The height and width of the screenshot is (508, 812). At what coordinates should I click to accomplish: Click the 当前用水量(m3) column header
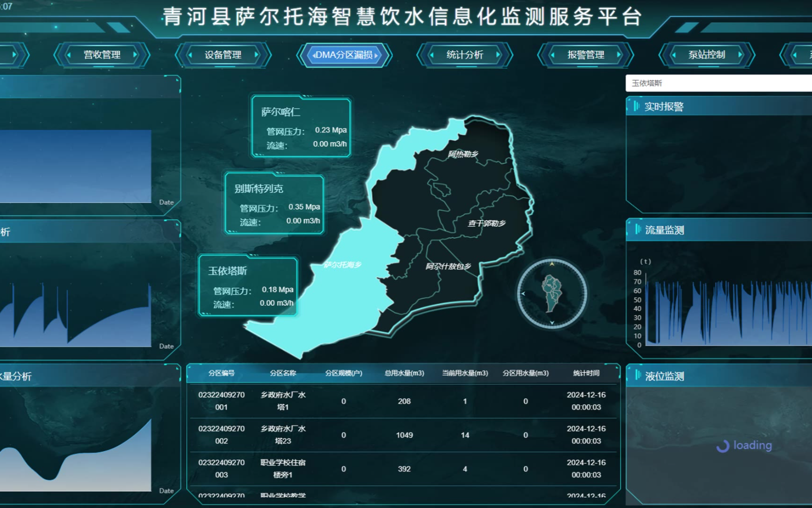pos(465,373)
